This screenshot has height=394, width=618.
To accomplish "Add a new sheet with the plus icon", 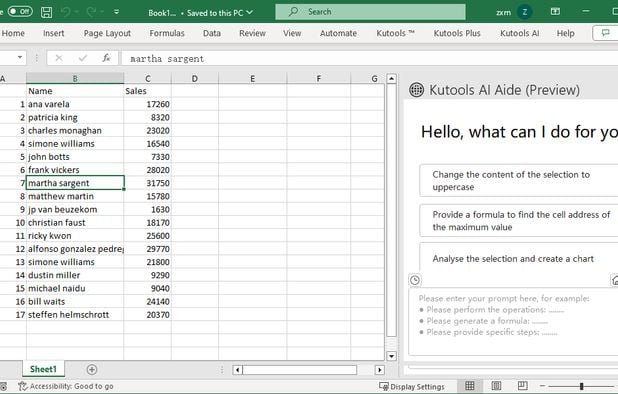I will pos(92,370).
